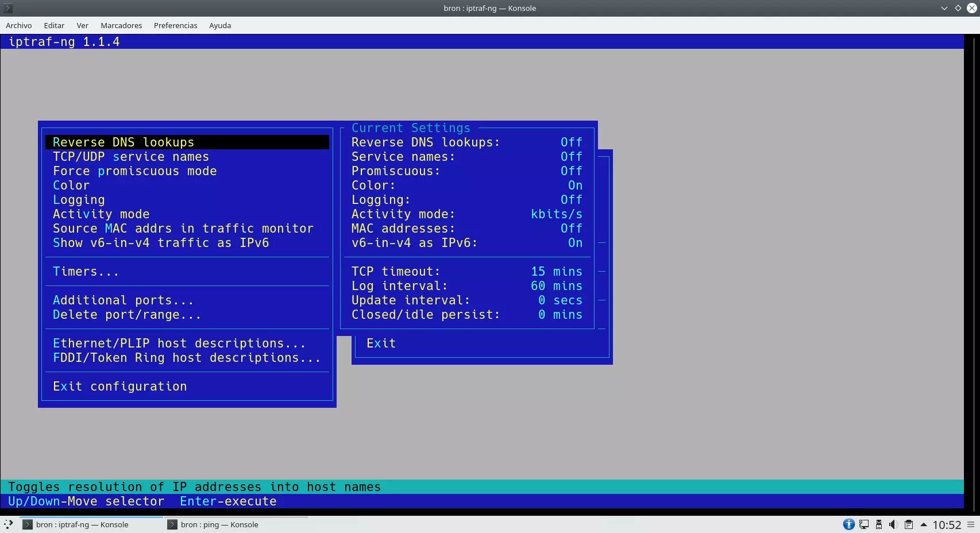Select Exit configuration

pos(119,387)
